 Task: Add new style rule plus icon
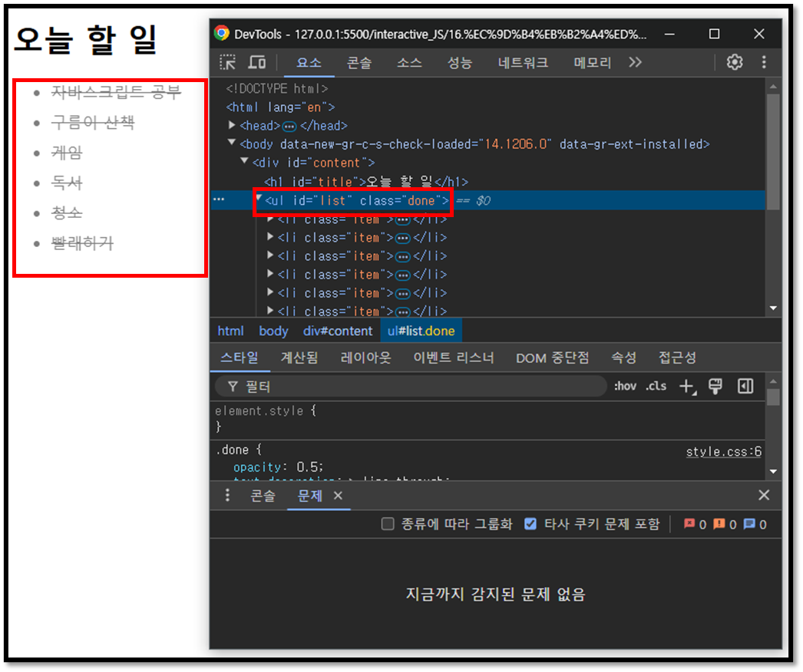coord(687,387)
